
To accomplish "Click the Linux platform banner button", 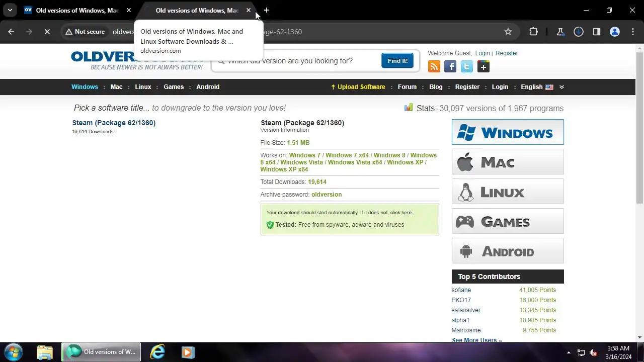I will pos(508,192).
